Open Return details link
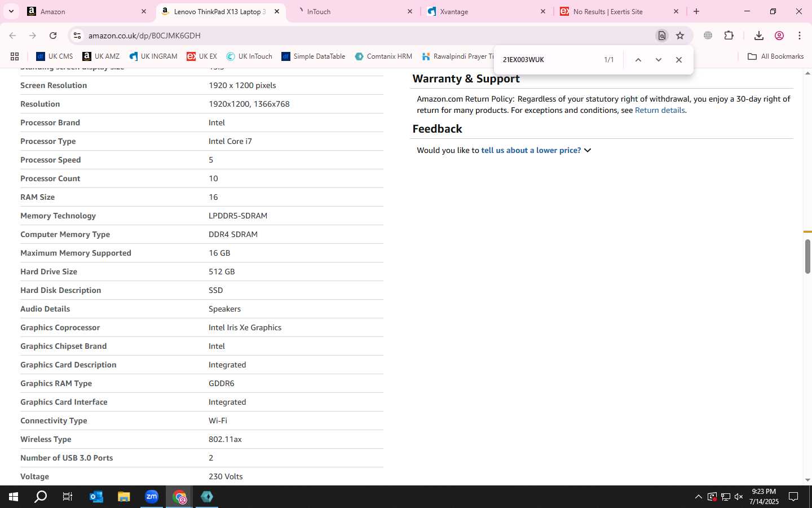812x508 pixels. point(660,110)
